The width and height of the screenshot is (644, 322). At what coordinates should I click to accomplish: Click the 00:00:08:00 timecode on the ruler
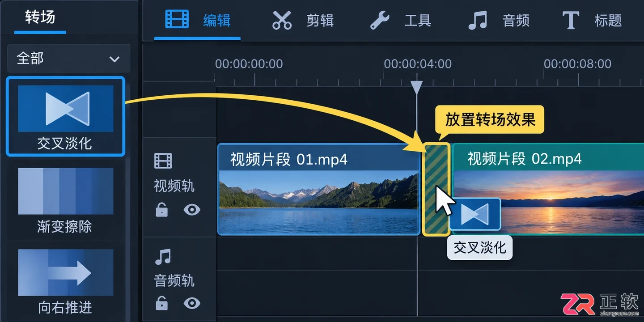pos(577,64)
